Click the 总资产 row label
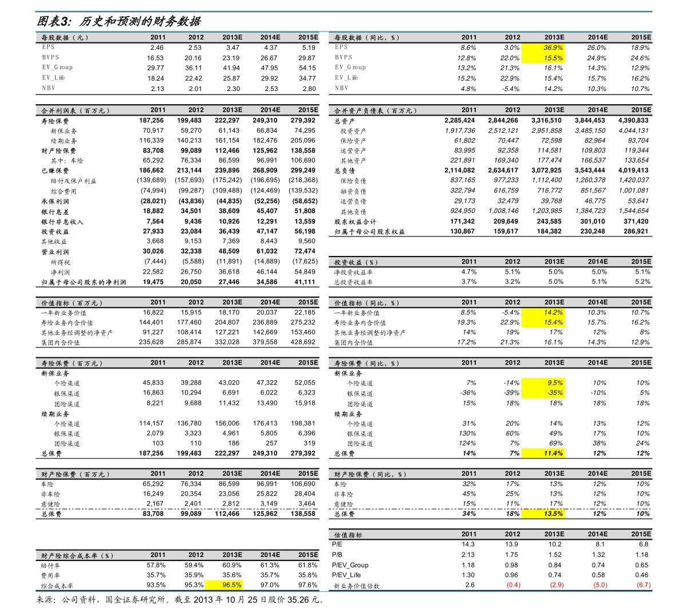The image size is (682, 616). [x=345, y=121]
